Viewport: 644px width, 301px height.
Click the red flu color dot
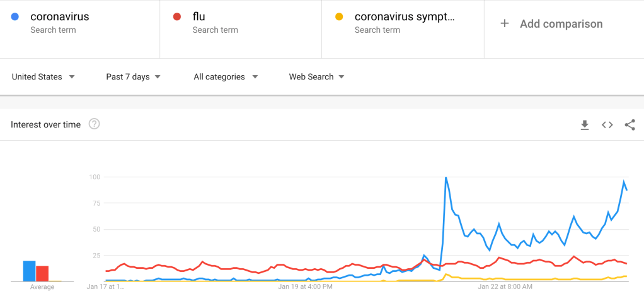pos(178,17)
